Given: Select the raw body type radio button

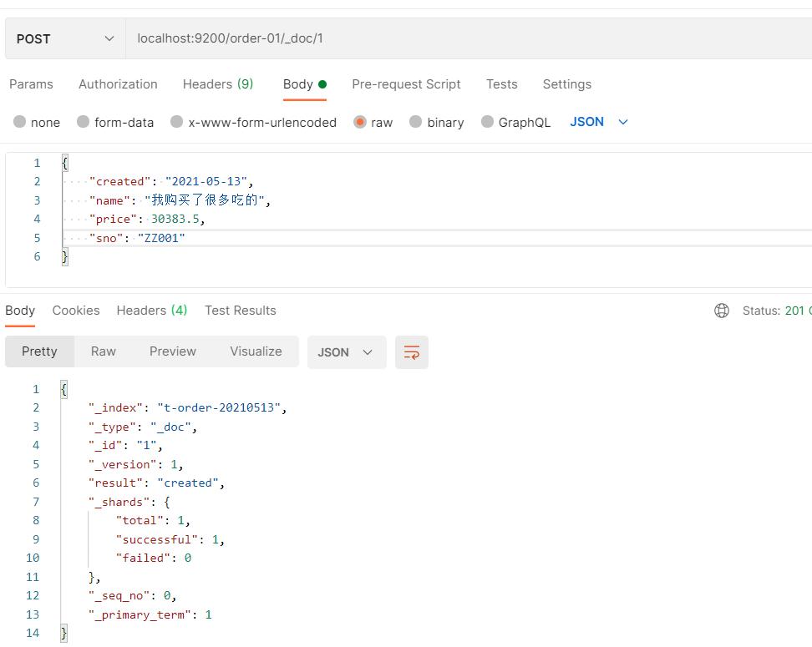Looking at the screenshot, I should point(360,122).
